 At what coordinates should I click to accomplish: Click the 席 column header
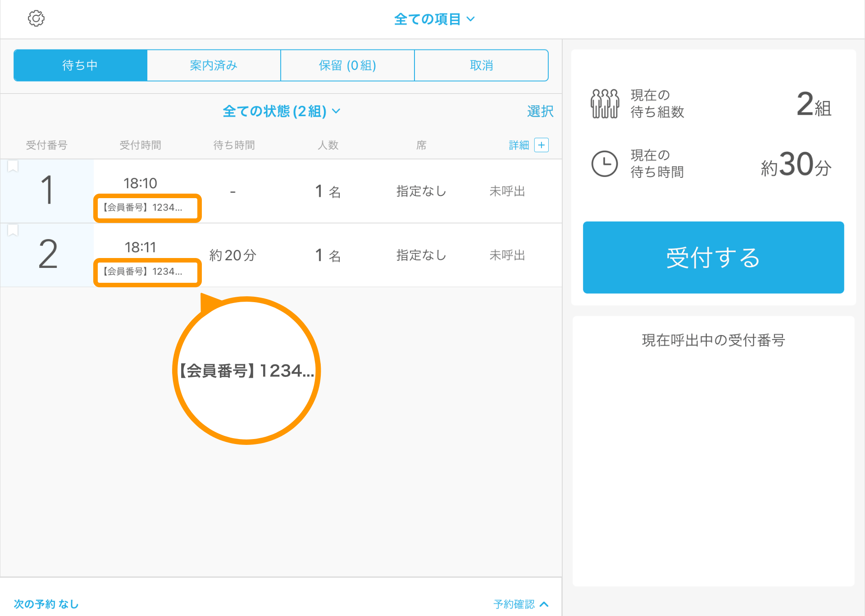[421, 145]
